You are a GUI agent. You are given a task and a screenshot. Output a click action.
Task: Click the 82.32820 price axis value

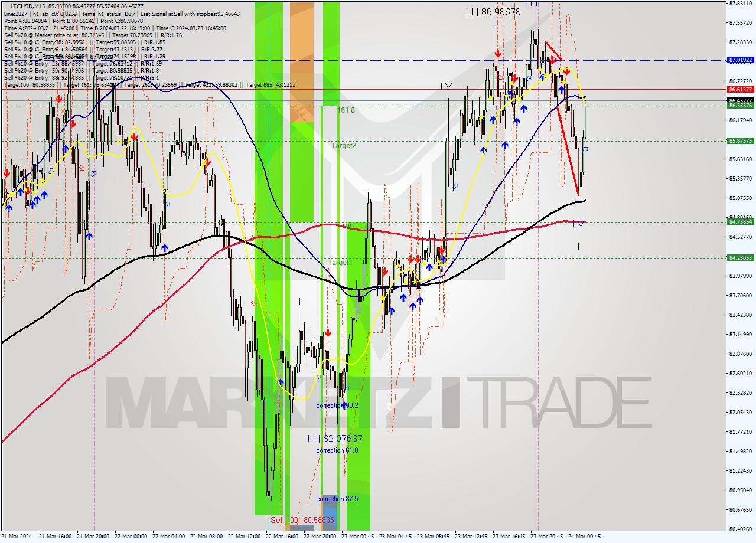coord(741,393)
